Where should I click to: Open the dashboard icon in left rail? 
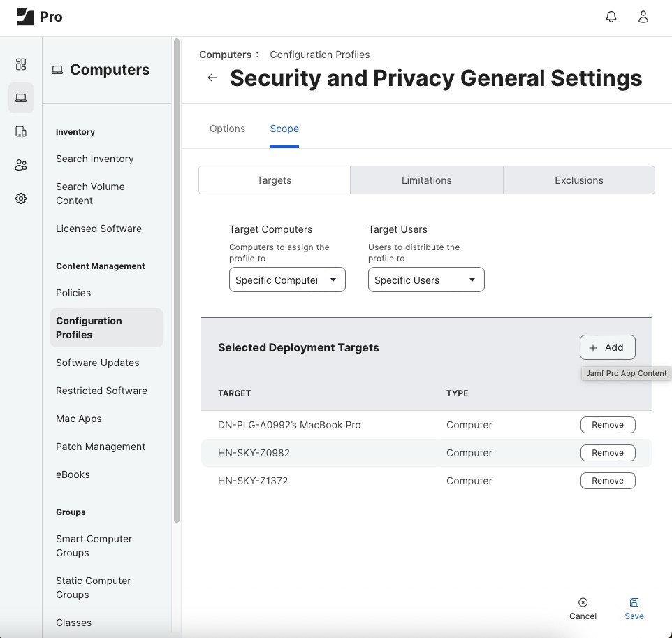coord(21,64)
